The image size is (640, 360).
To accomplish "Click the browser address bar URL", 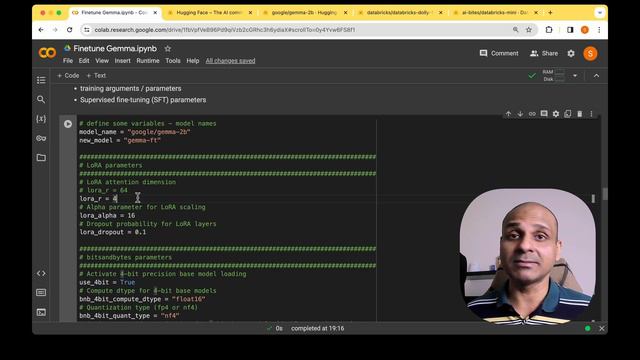I will pos(224,30).
